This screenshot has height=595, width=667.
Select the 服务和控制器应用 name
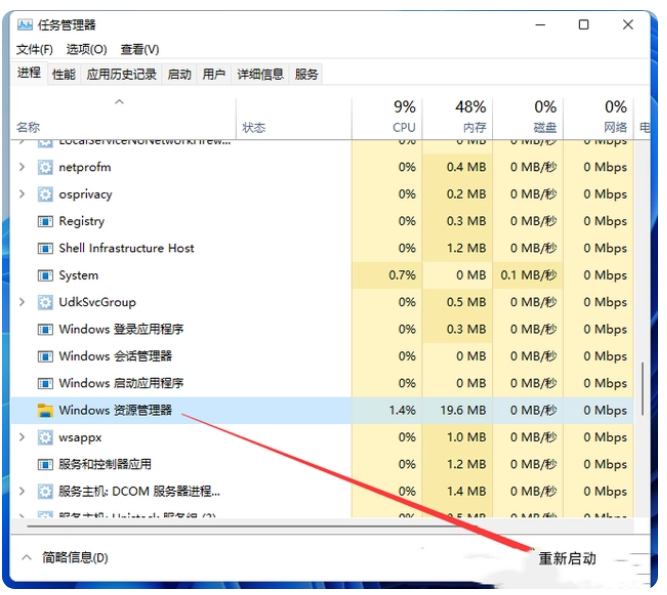click(x=105, y=464)
